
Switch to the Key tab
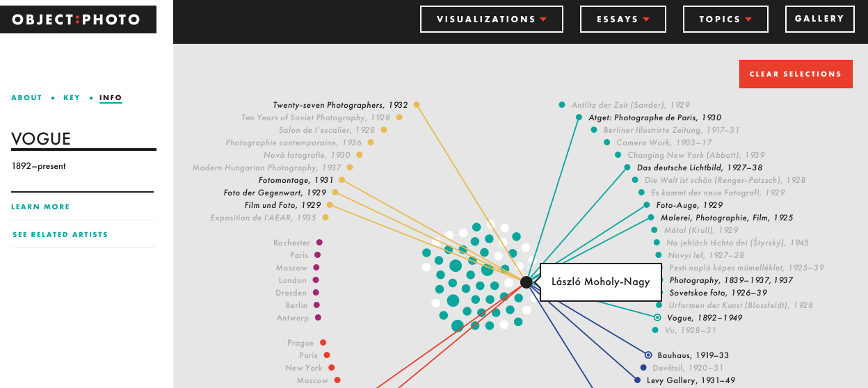72,98
